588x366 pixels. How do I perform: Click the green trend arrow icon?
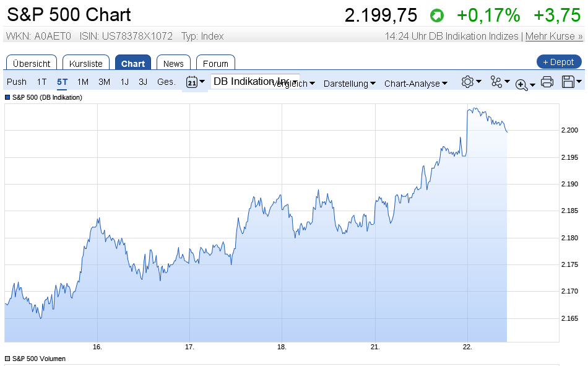point(437,15)
